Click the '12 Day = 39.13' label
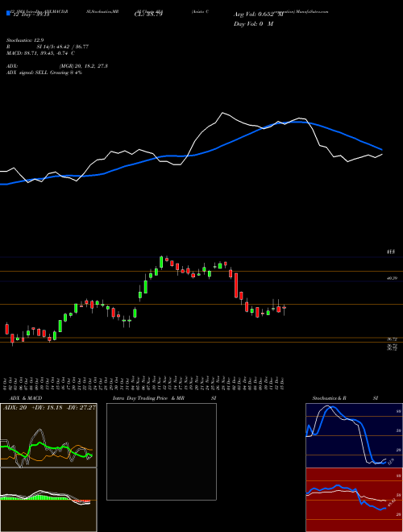The height and width of the screenshot is (532, 403). click(31, 15)
